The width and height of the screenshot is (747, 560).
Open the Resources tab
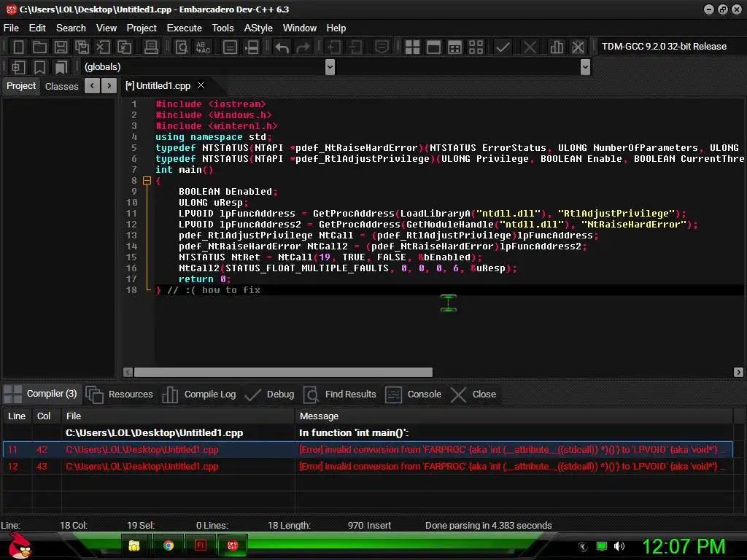click(120, 394)
